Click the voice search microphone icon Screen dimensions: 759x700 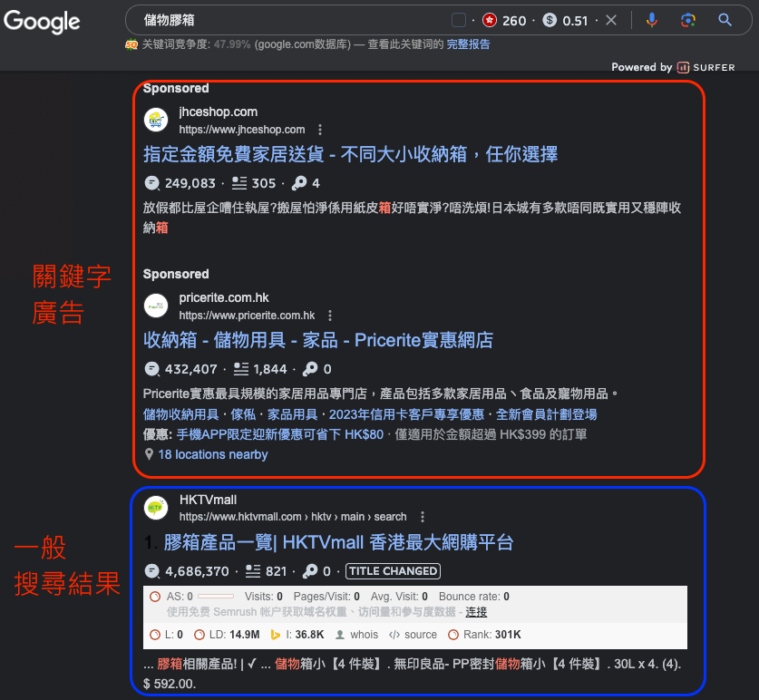click(651, 20)
